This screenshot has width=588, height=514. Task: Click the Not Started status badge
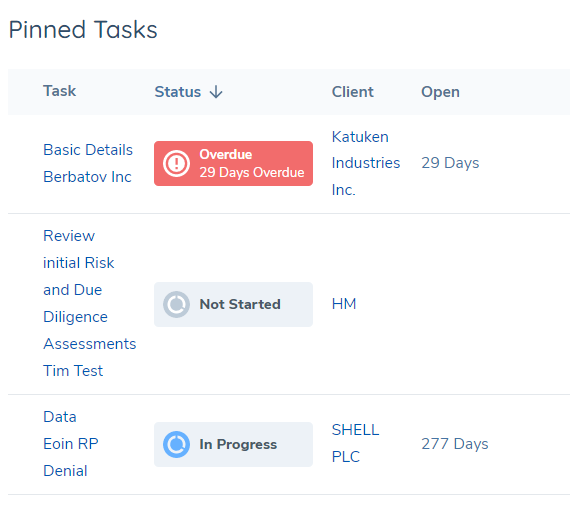tap(233, 304)
